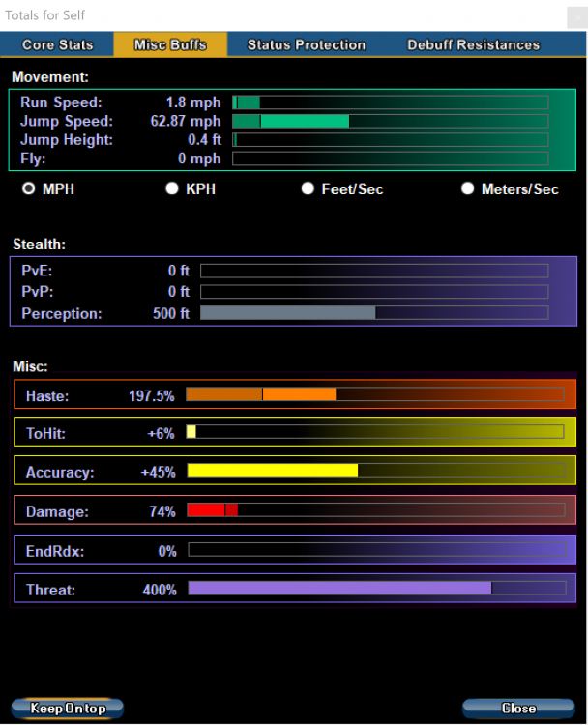Viewport: 588px width, 725px height.
Task: Click the EndRdx stat bar
Action: pyautogui.click(x=375, y=550)
